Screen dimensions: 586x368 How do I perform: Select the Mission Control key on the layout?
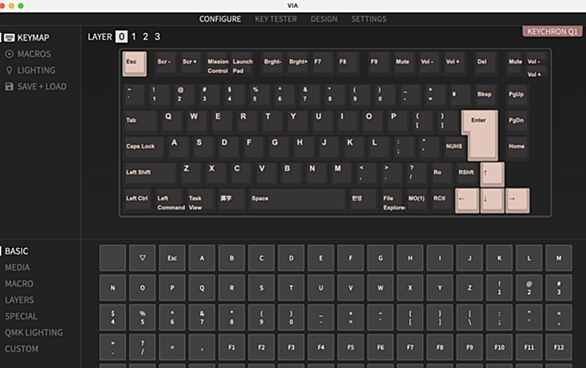coord(218,64)
